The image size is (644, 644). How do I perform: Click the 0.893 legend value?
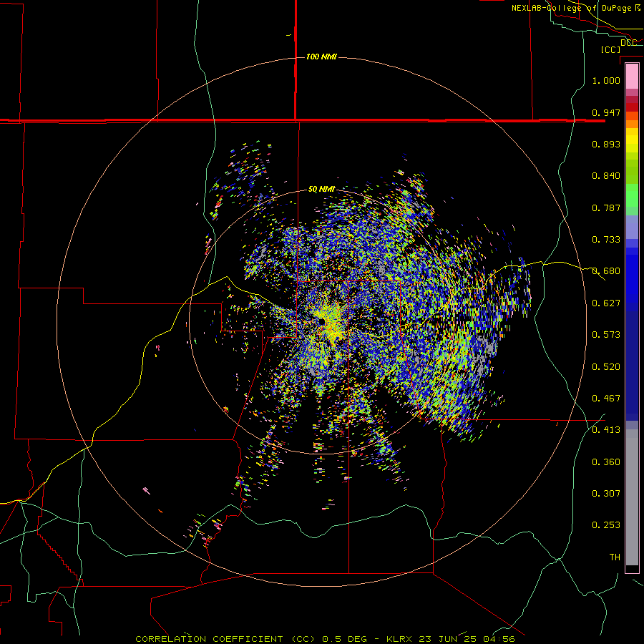[x=606, y=144]
